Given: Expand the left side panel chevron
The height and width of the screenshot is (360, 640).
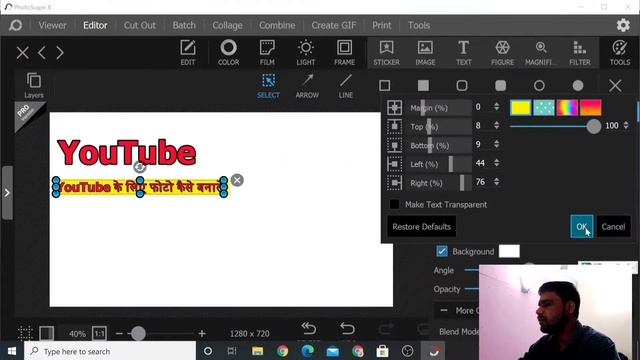Looking at the screenshot, I should (7, 193).
